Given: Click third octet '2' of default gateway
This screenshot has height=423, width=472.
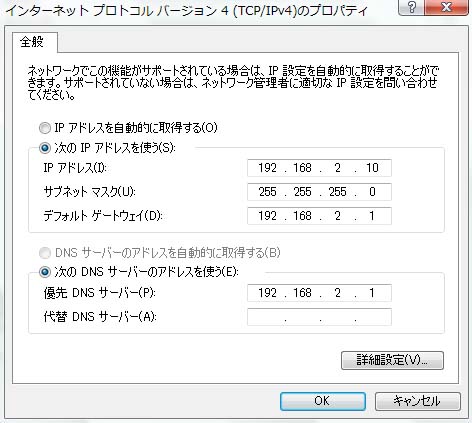Looking at the screenshot, I should point(338,216).
